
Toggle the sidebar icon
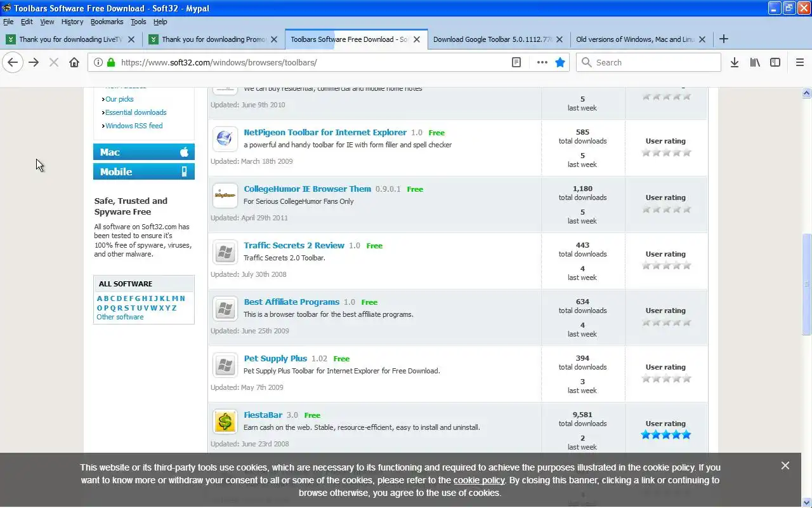(x=775, y=62)
